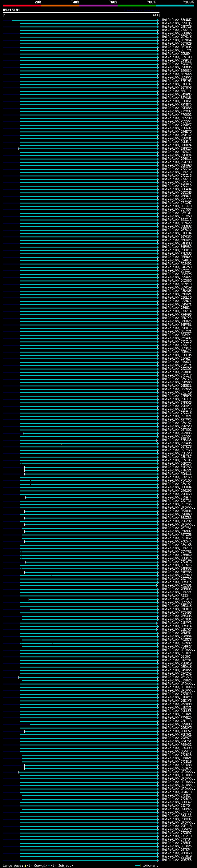Select hit label UniRef100_P93485
The width and height of the screenshot is (197, 868).
pyautogui.click(x=177, y=443)
